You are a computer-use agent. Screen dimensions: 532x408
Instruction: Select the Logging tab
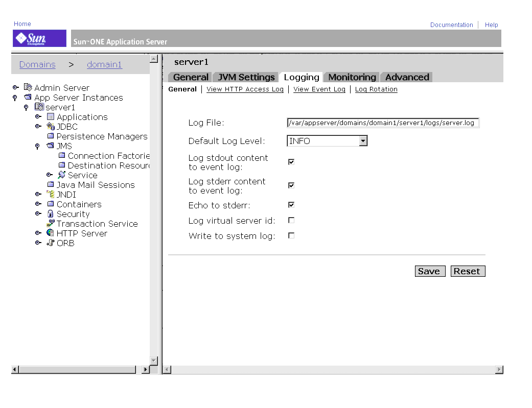pyautogui.click(x=302, y=77)
